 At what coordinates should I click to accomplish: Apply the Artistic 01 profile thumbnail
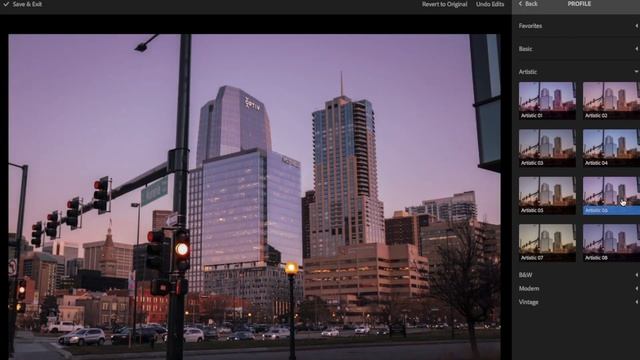tap(547, 100)
